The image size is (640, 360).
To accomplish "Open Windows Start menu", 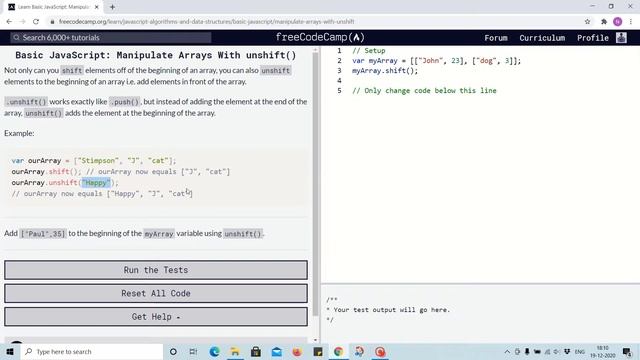I will click(x=10, y=351).
